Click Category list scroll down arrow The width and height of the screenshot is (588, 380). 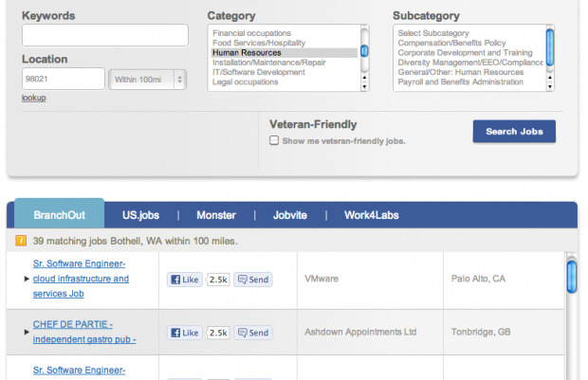(x=364, y=87)
